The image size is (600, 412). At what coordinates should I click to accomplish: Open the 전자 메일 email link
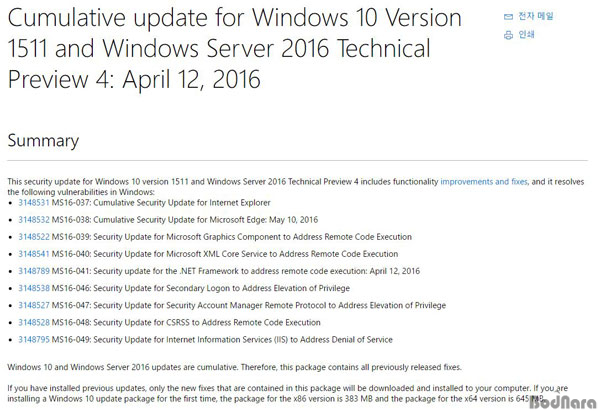pyautogui.click(x=536, y=16)
